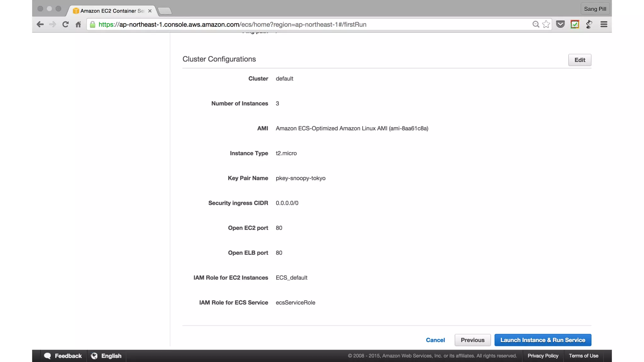644x362 pixels.
Task: Click the zoom magnifier icon in address bar
Action: [536, 25]
